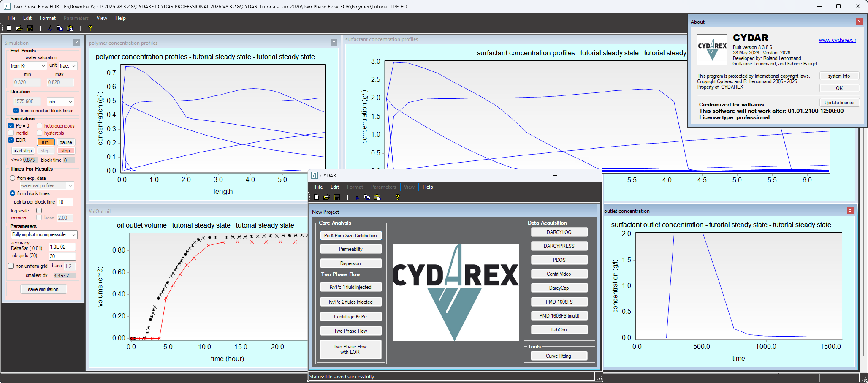868x383 pixels.
Task: Open Edit menu in main window
Action: (x=27, y=18)
